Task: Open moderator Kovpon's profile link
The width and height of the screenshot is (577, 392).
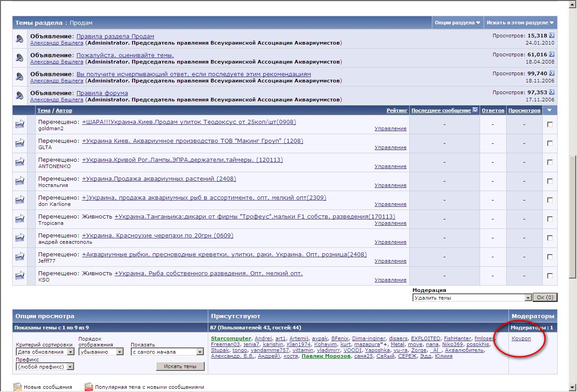Action: (521, 338)
